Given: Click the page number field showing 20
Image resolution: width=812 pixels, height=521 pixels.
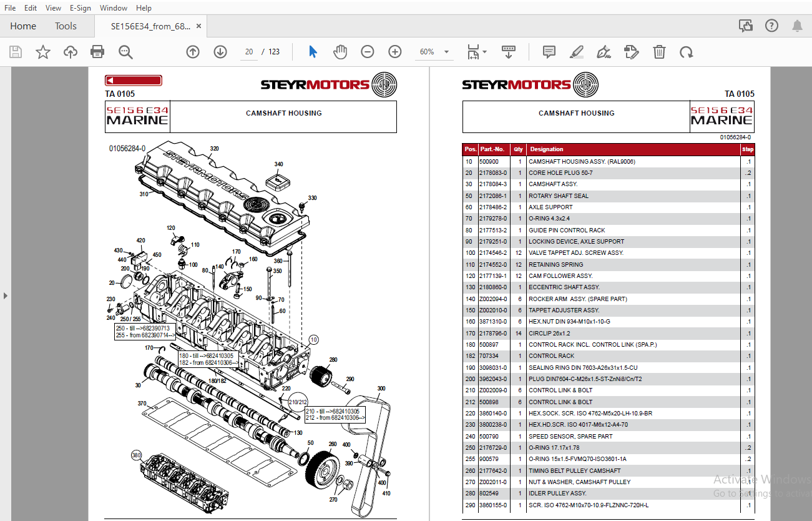Looking at the screenshot, I should coord(249,52).
